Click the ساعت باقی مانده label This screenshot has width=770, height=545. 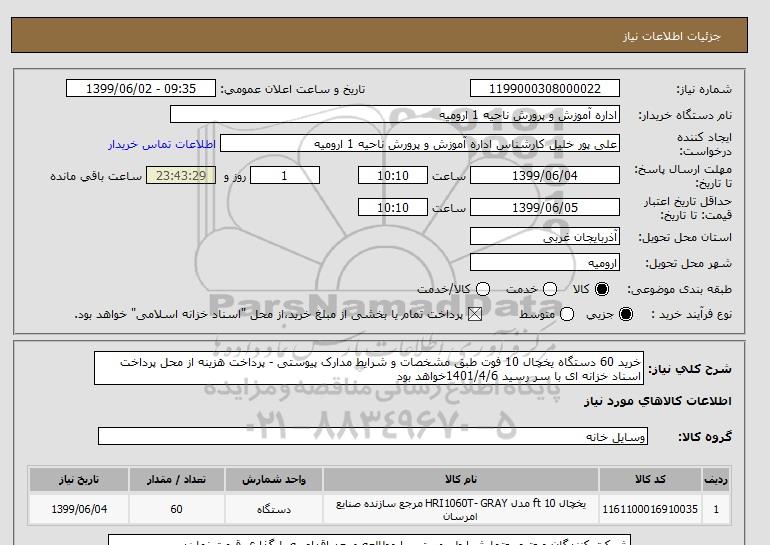tap(96, 176)
